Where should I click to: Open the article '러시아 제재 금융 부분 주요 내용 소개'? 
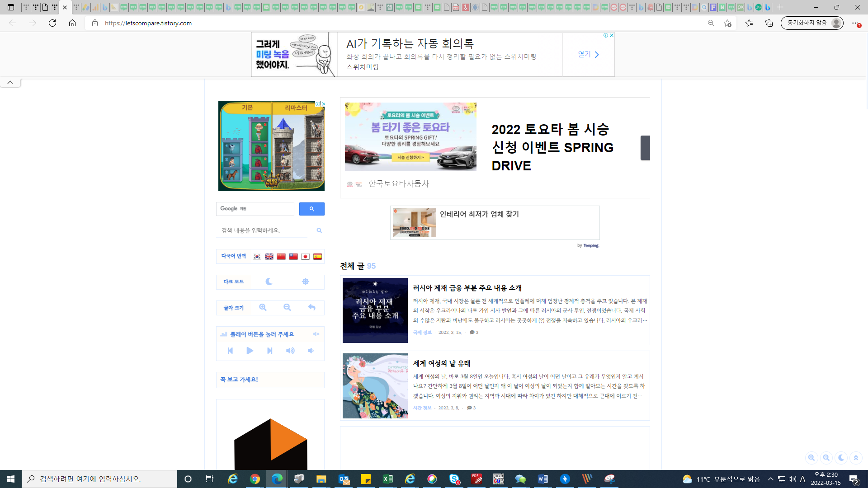click(467, 288)
